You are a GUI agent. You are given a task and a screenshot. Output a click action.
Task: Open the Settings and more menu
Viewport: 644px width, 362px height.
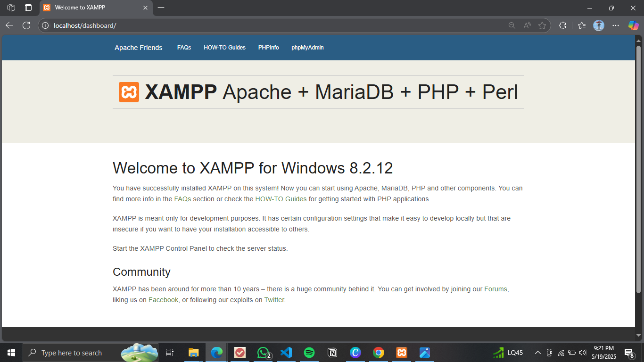pos(616,25)
